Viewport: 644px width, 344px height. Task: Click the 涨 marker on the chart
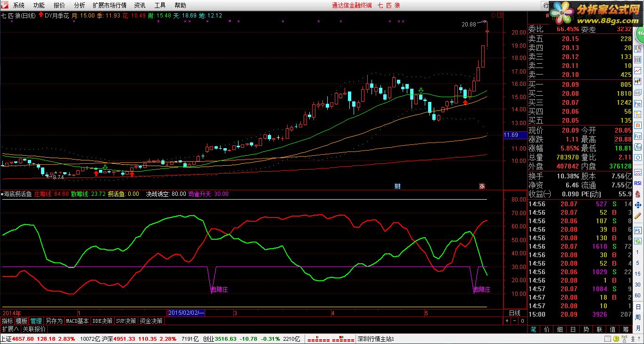pyautogui.click(x=482, y=186)
